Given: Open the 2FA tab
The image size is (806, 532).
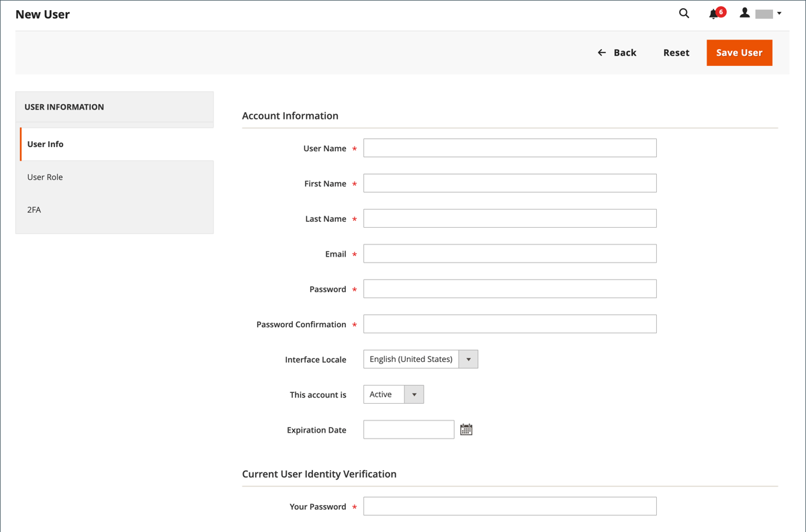Looking at the screenshot, I should point(34,210).
